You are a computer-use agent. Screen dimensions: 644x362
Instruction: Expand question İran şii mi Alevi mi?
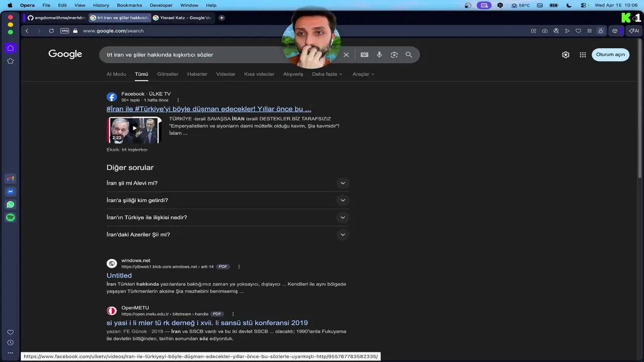pos(228,183)
